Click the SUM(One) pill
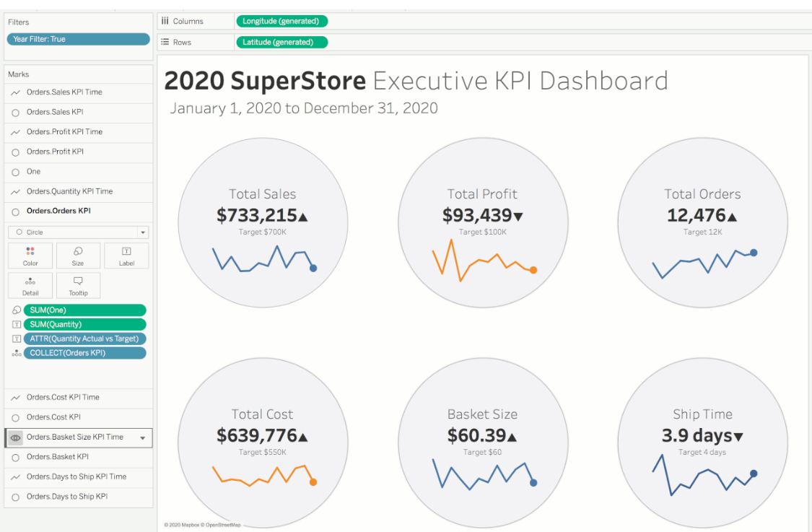Image resolution: width=812 pixels, height=532 pixels. pyautogui.click(x=85, y=310)
